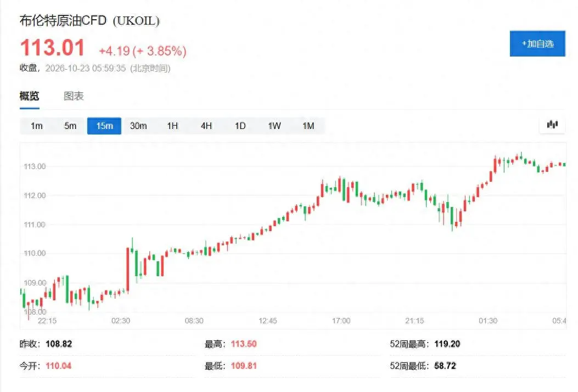Click the 21:15 time axis label

point(414,321)
